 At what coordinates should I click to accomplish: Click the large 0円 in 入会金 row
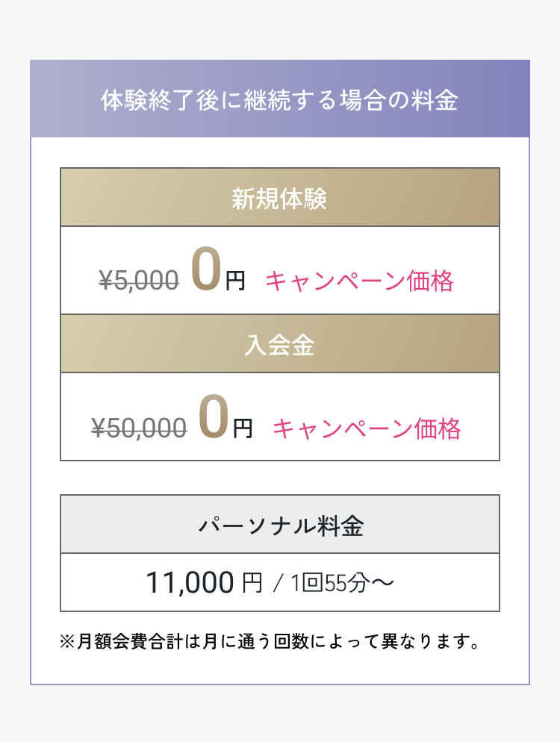[225, 417]
